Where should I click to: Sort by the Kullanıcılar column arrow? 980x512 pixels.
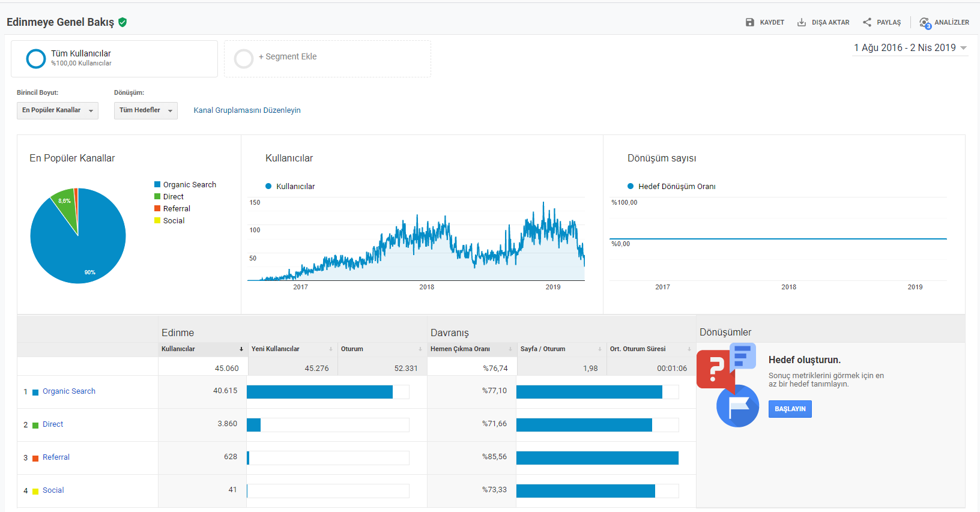click(x=241, y=349)
